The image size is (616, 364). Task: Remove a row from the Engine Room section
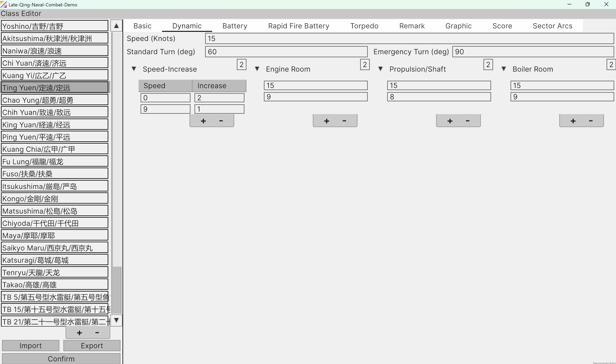point(344,121)
